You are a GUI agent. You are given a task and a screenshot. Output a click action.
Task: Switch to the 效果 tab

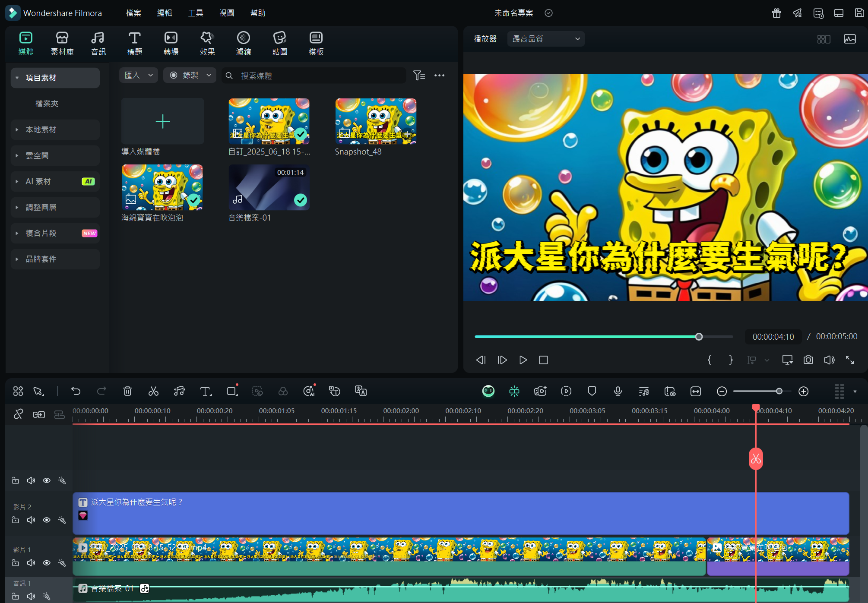207,44
